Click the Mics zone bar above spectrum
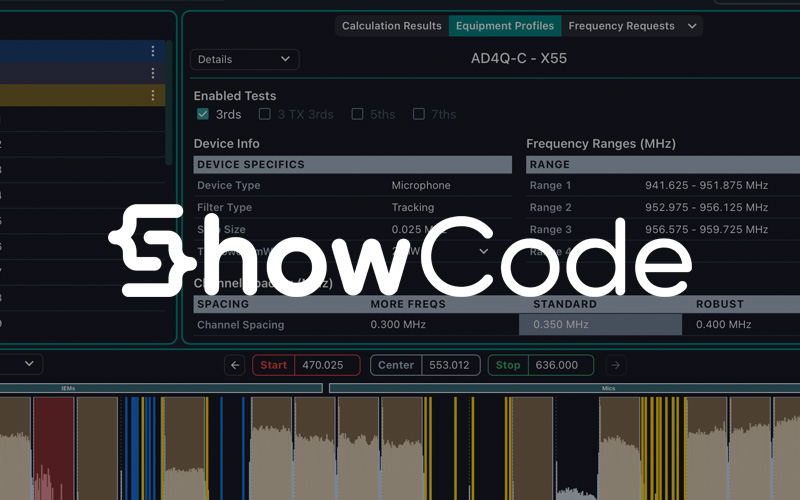The height and width of the screenshot is (500, 800). click(x=564, y=388)
